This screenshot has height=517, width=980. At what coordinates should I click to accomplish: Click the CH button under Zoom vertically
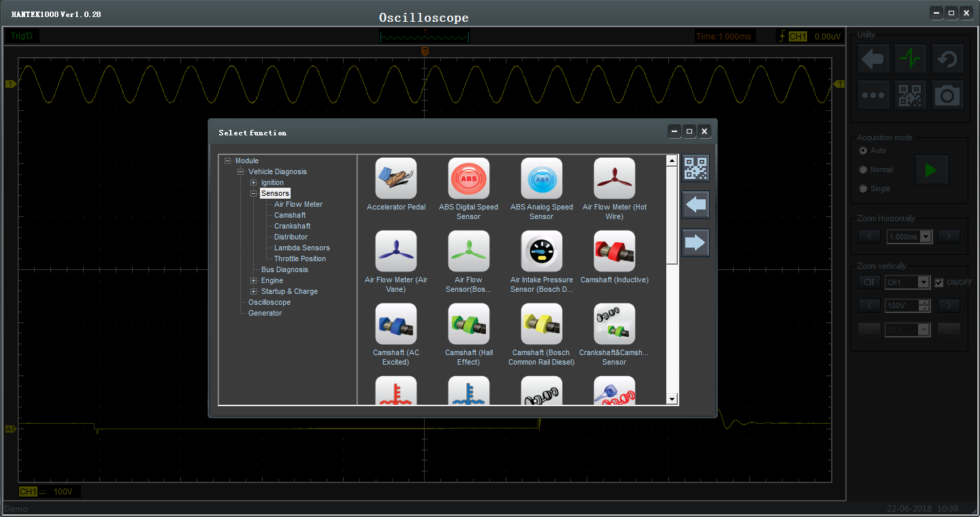click(869, 282)
